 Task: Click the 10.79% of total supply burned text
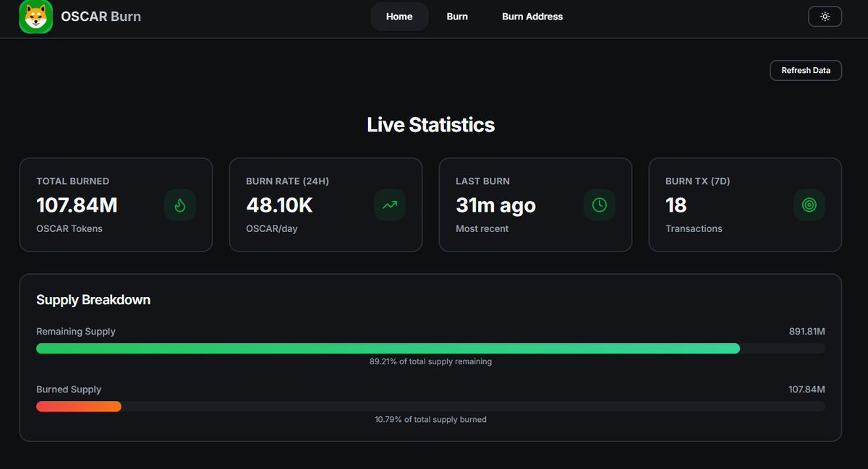click(431, 419)
